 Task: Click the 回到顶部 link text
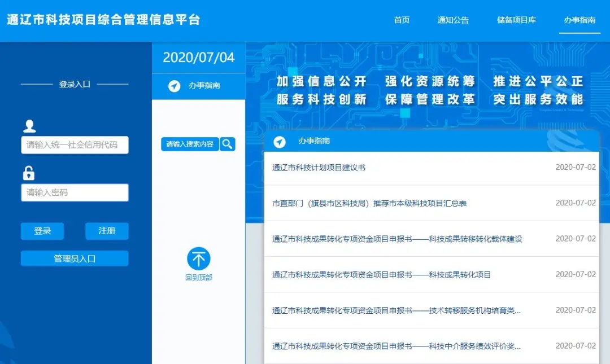click(199, 277)
